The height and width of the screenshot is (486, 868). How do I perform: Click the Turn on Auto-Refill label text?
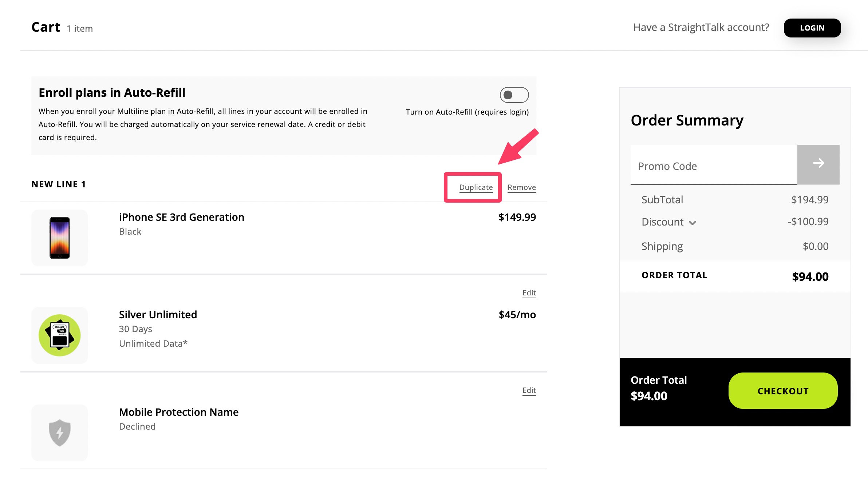click(467, 112)
